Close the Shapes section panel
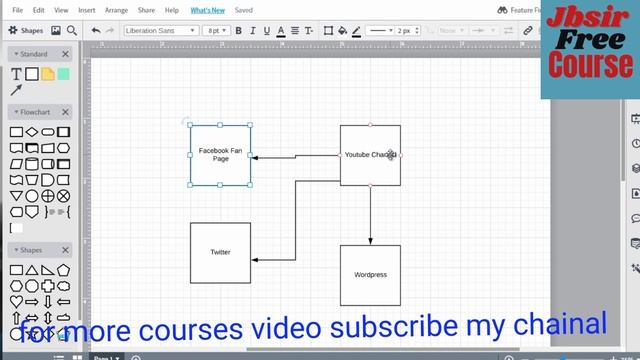Viewport: 640px width, 360px height. tap(65, 250)
